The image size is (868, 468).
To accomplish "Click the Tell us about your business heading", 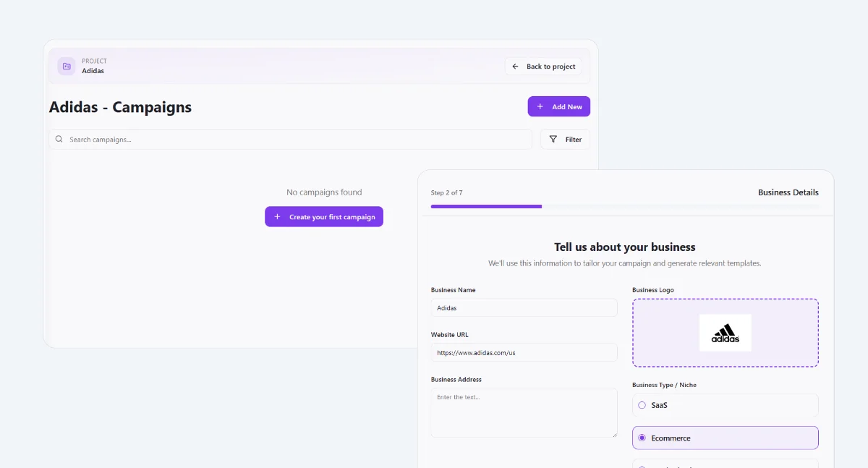I will pyautogui.click(x=625, y=247).
